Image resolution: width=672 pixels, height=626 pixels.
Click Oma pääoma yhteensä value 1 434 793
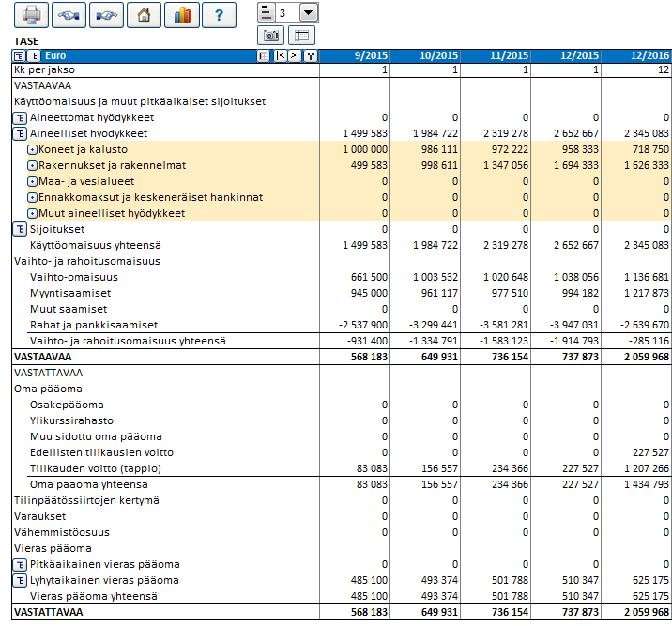coord(647,484)
